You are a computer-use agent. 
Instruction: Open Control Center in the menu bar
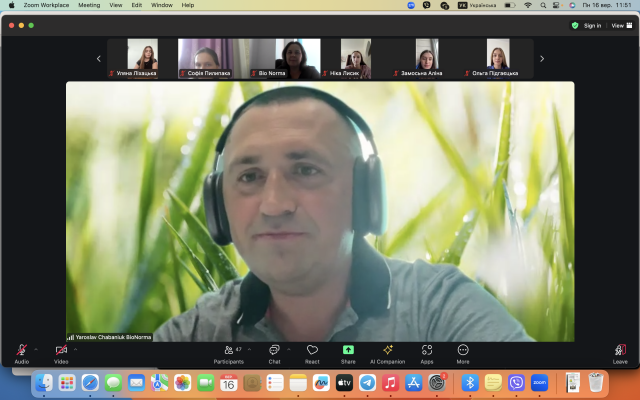pyautogui.click(x=556, y=5)
